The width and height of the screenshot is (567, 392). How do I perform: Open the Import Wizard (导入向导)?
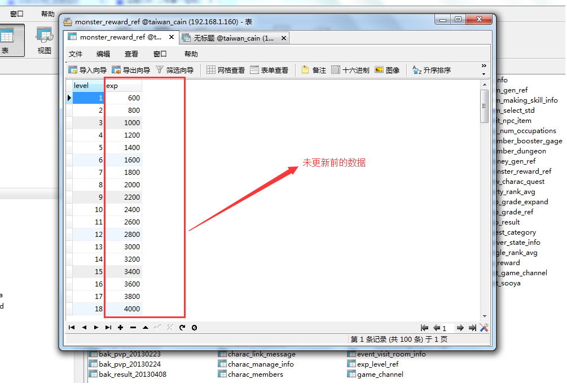[87, 71]
